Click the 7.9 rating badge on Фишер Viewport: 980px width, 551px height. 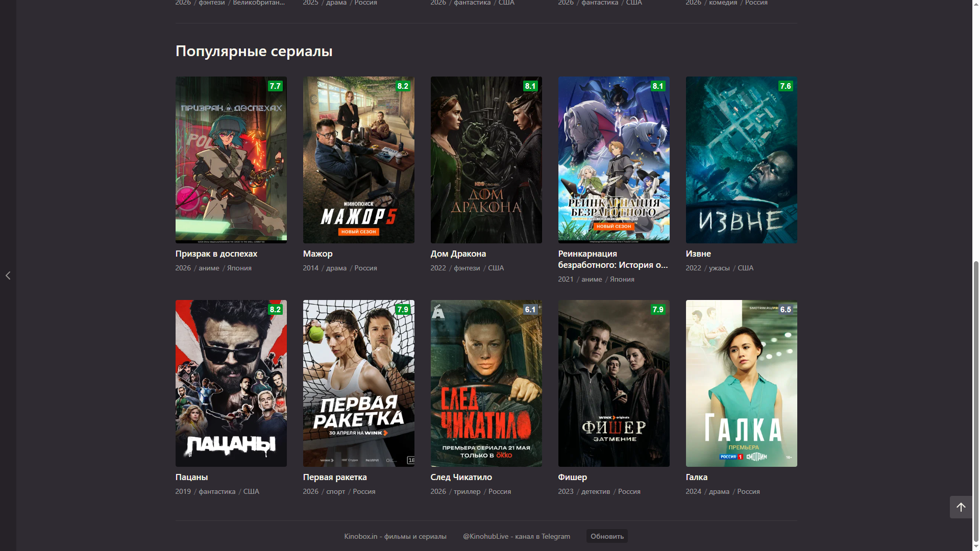pos(658,310)
